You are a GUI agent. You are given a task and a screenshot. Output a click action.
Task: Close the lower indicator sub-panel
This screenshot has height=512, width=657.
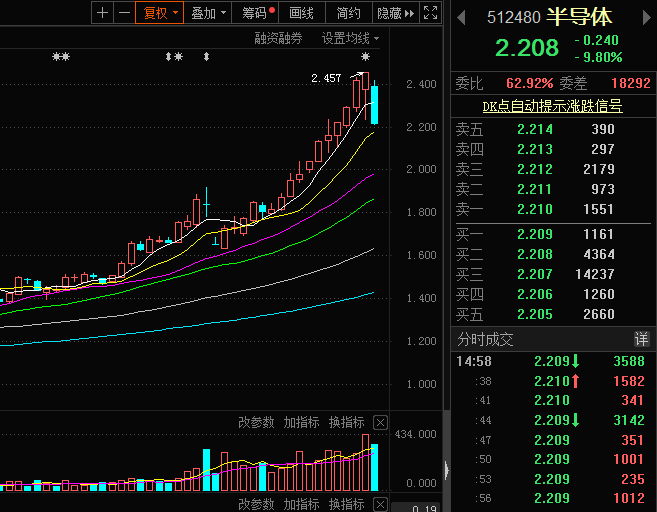[380, 504]
